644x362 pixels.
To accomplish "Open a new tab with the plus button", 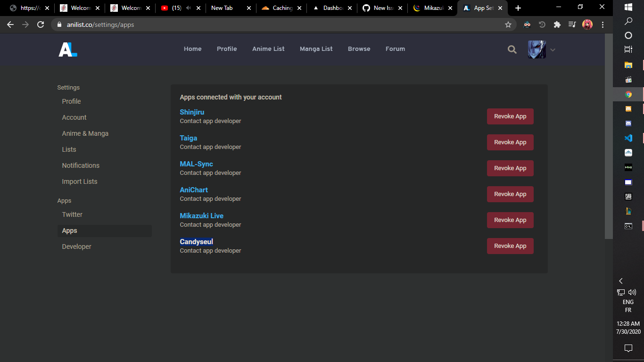I will tap(518, 8).
